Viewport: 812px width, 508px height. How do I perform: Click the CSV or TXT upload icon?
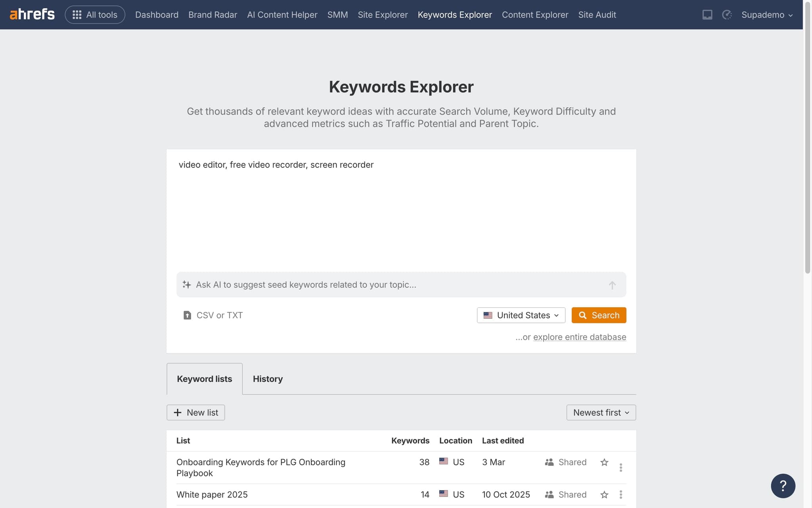(x=187, y=315)
